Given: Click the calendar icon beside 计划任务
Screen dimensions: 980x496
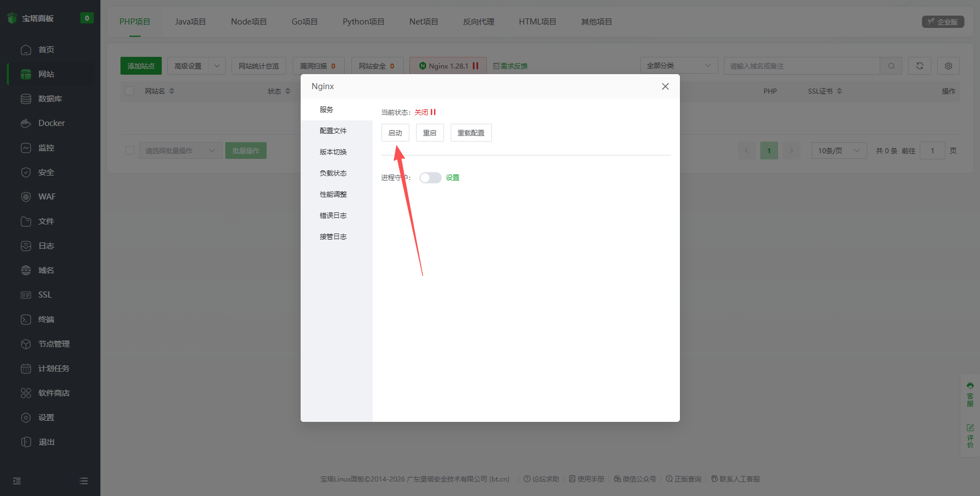Looking at the screenshot, I should [26, 368].
